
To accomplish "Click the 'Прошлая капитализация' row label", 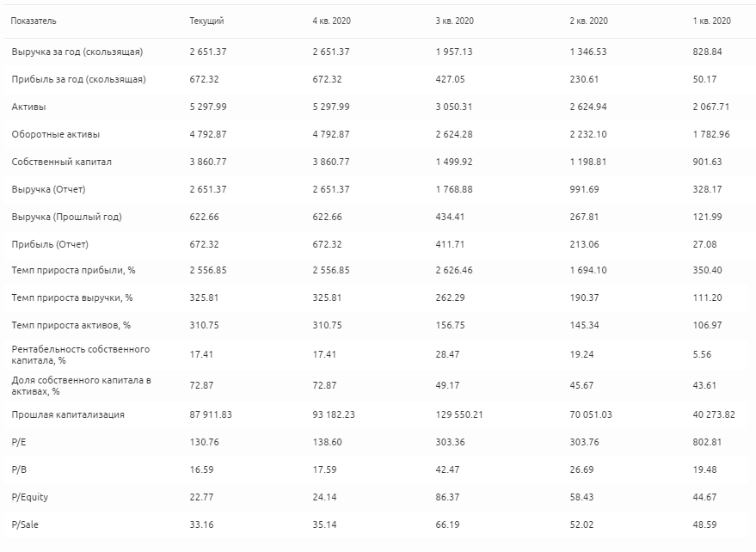I will pyautogui.click(x=68, y=414).
